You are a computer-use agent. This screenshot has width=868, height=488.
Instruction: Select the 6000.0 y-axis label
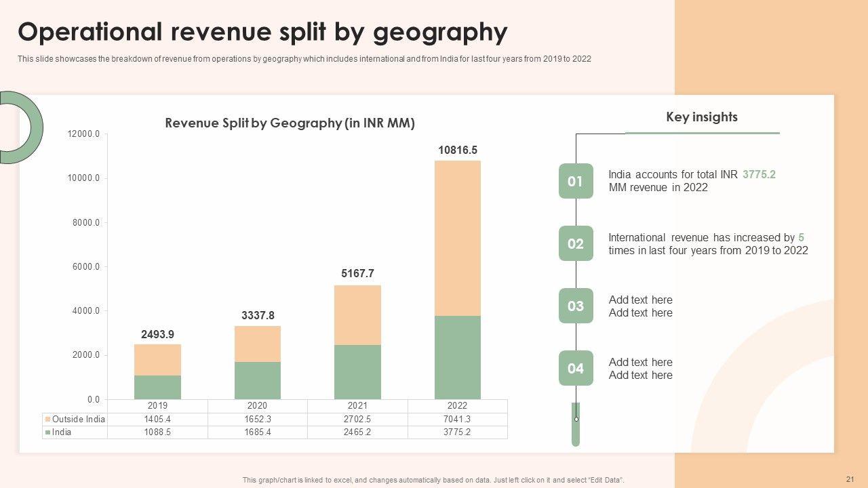coord(86,267)
